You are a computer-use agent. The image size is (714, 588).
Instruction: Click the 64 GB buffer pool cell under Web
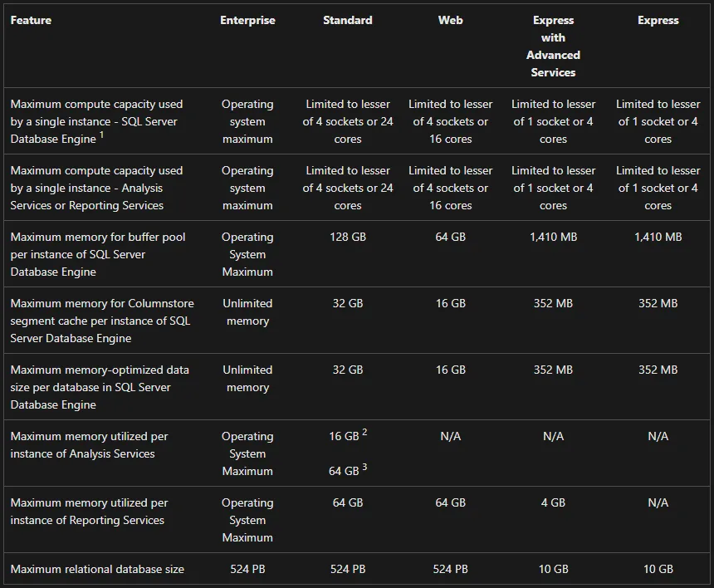(450, 238)
